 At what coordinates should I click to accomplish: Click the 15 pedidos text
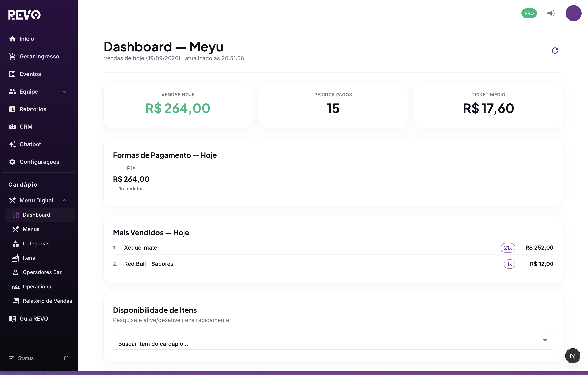coord(131,189)
